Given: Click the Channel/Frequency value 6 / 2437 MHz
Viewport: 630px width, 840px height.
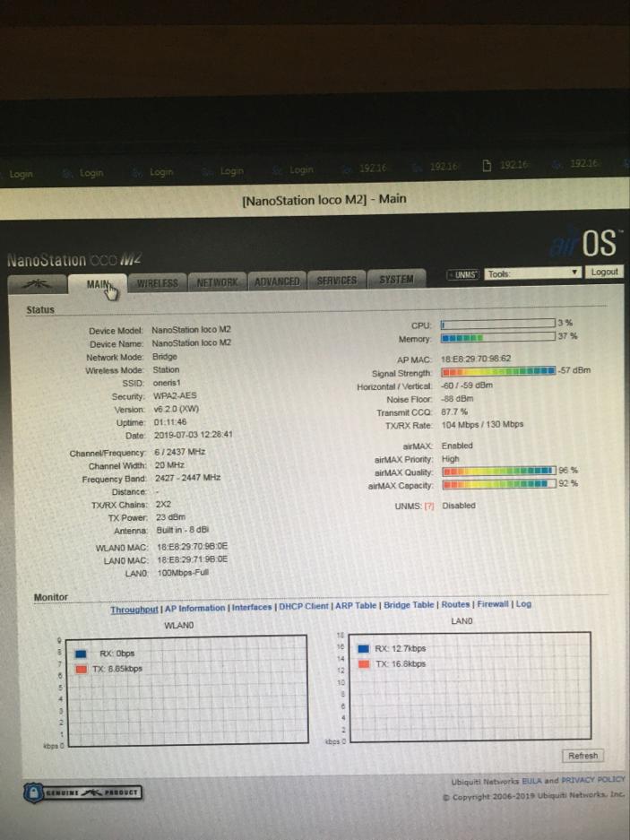Looking at the screenshot, I should (x=179, y=452).
